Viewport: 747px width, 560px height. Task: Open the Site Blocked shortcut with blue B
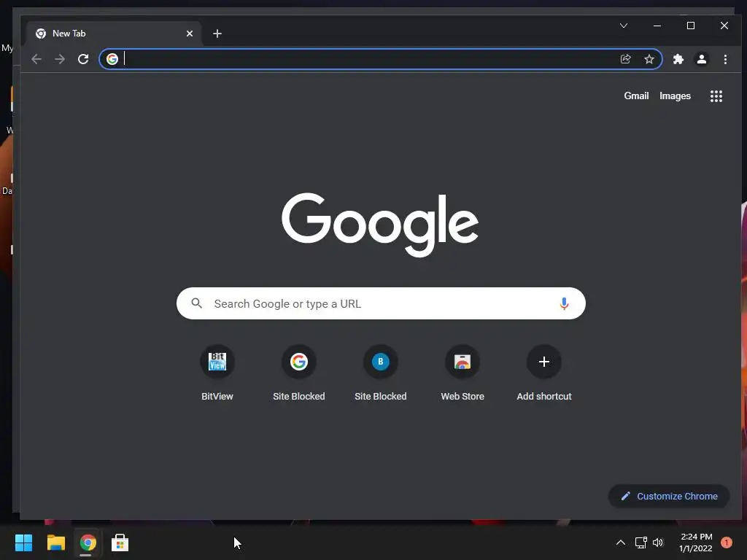381,373
